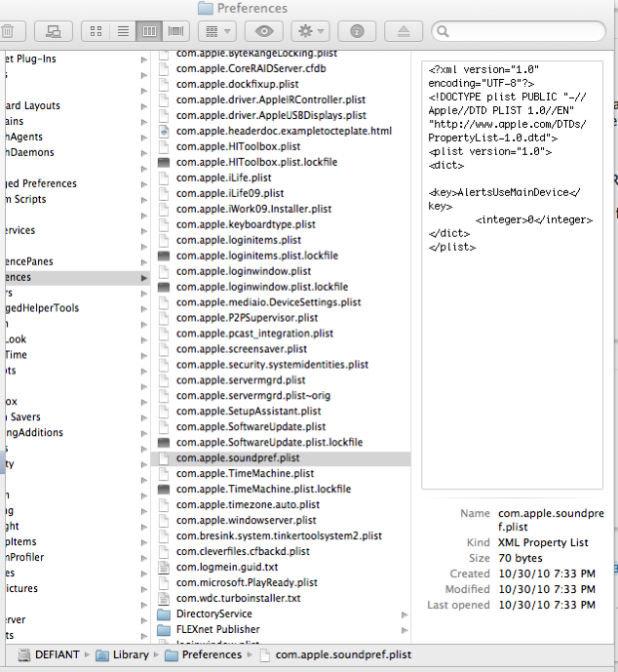
Task: Expand the FLEXnet Publisher folder arrow
Action: click(x=405, y=630)
